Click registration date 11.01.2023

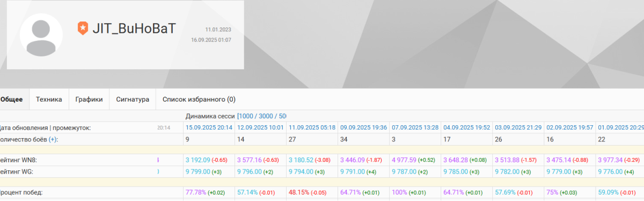(x=218, y=30)
